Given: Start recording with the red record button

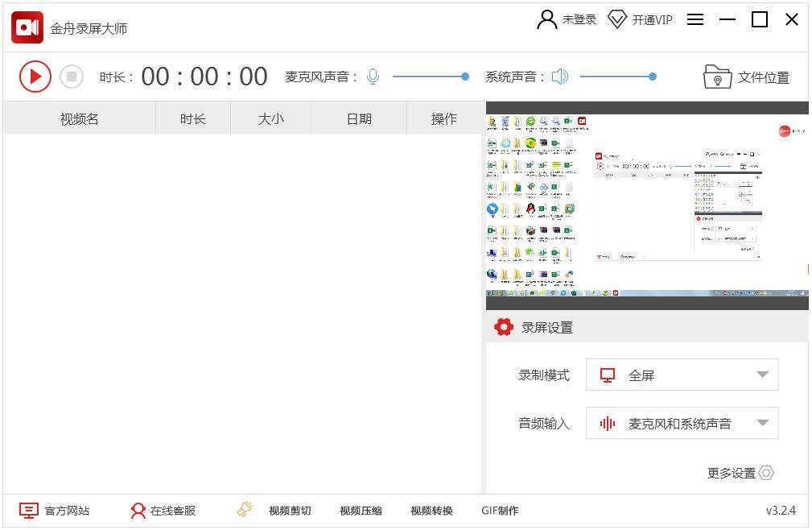Looking at the screenshot, I should (35, 77).
